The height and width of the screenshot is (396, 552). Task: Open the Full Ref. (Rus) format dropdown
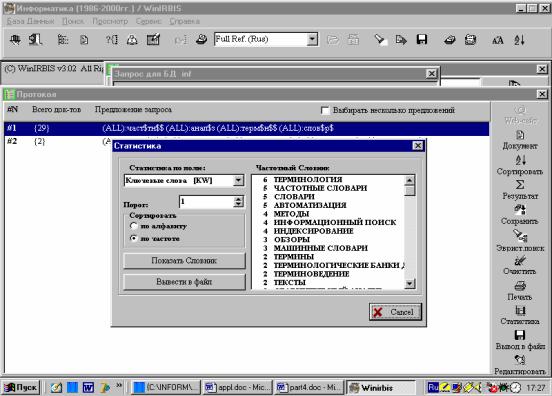click(x=312, y=39)
